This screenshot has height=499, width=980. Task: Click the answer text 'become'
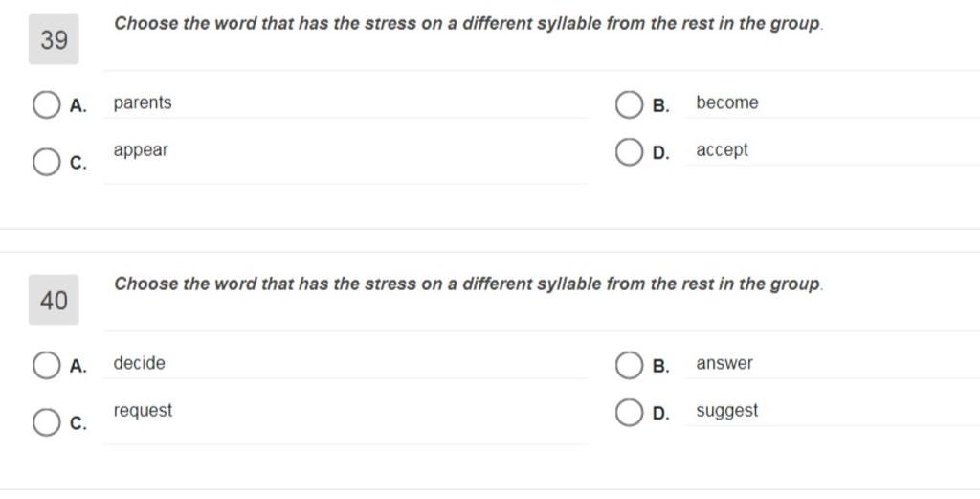tap(727, 102)
